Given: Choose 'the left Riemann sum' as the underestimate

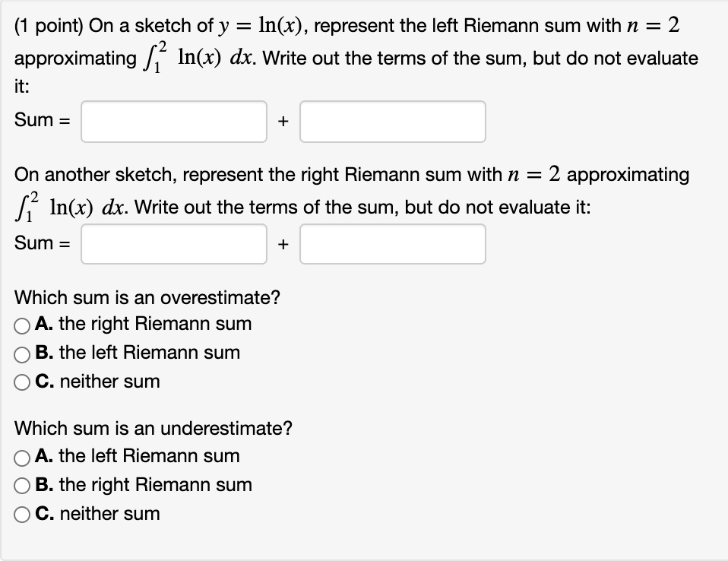Looking at the screenshot, I should point(21,457).
